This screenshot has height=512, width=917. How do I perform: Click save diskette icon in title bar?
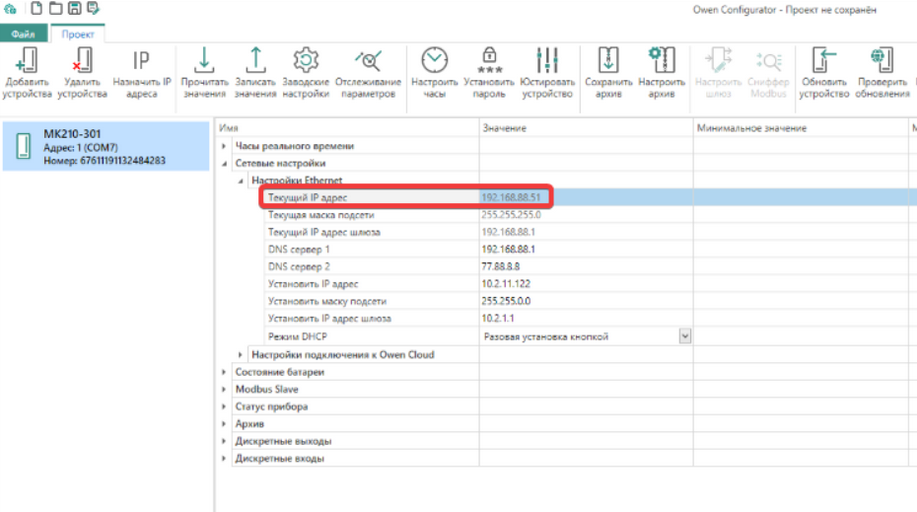(x=74, y=8)
